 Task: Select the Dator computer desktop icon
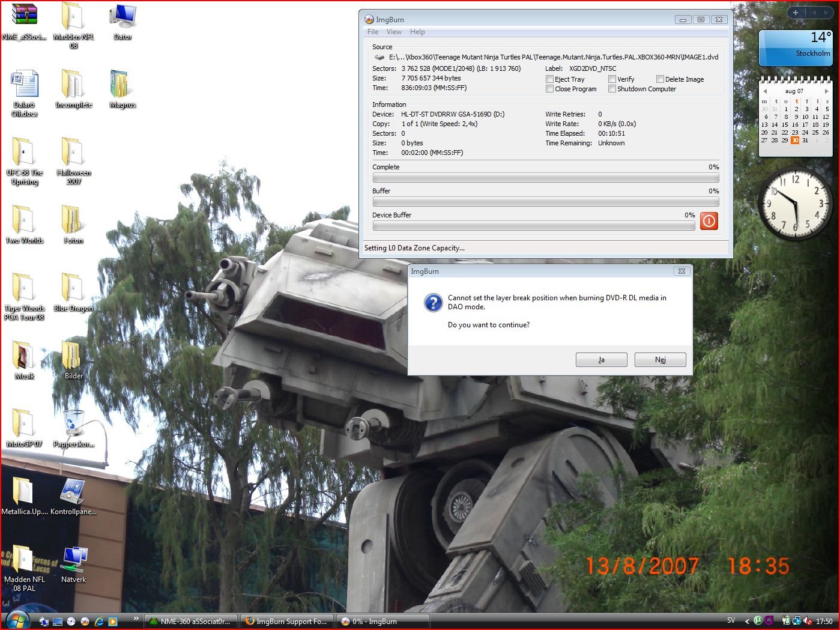(x=122, y=22)
